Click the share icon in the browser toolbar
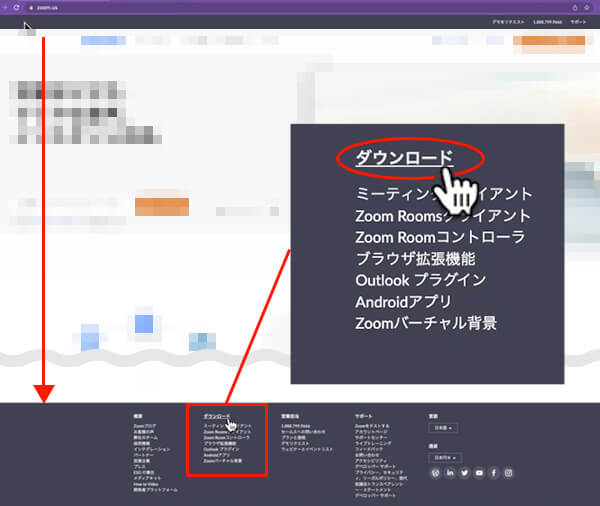The image size is (600, 506). (575, 8)
